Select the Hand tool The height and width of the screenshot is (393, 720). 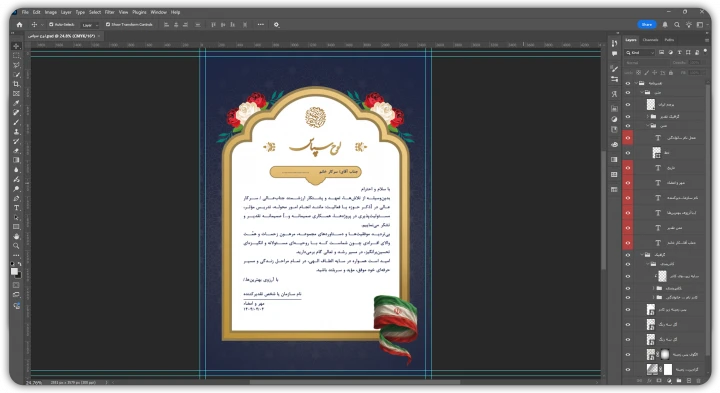(x=17, y=236)
